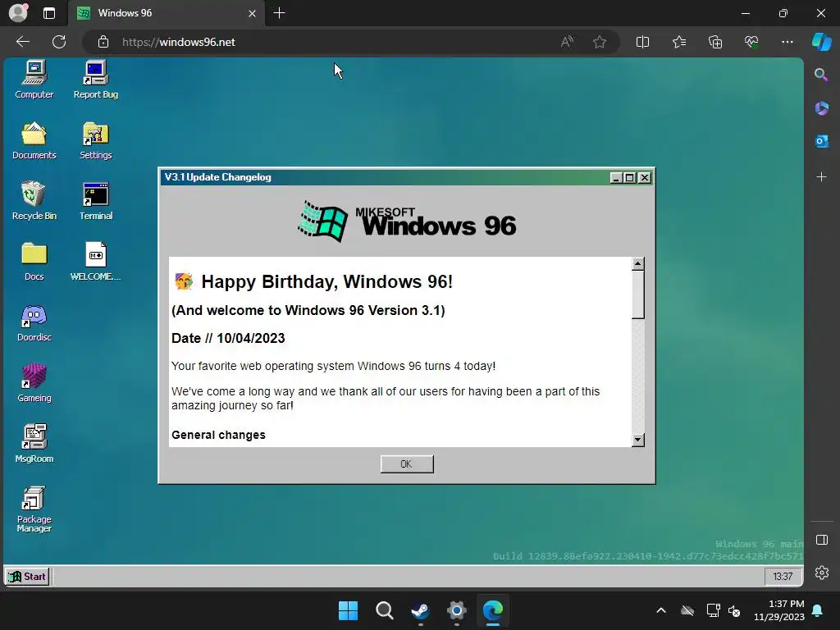This screenshot has height=630, width=840.
Task: Open the tab actions menu icon
Action: 48,13
